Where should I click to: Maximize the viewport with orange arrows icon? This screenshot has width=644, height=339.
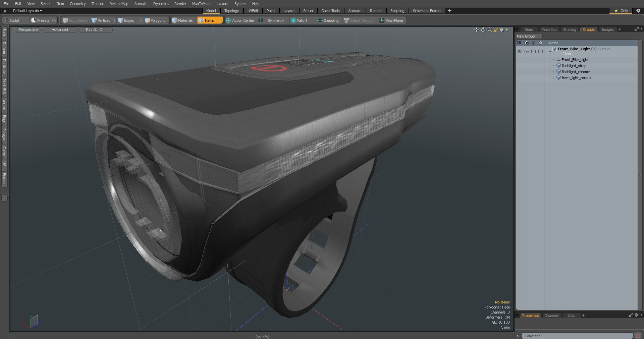pyautogui.click(x=496, y=30)
